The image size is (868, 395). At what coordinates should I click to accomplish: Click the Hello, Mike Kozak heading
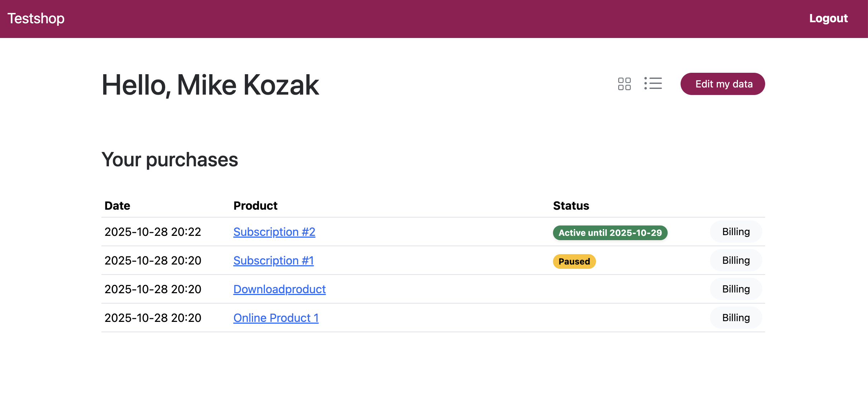click(210, 85)
